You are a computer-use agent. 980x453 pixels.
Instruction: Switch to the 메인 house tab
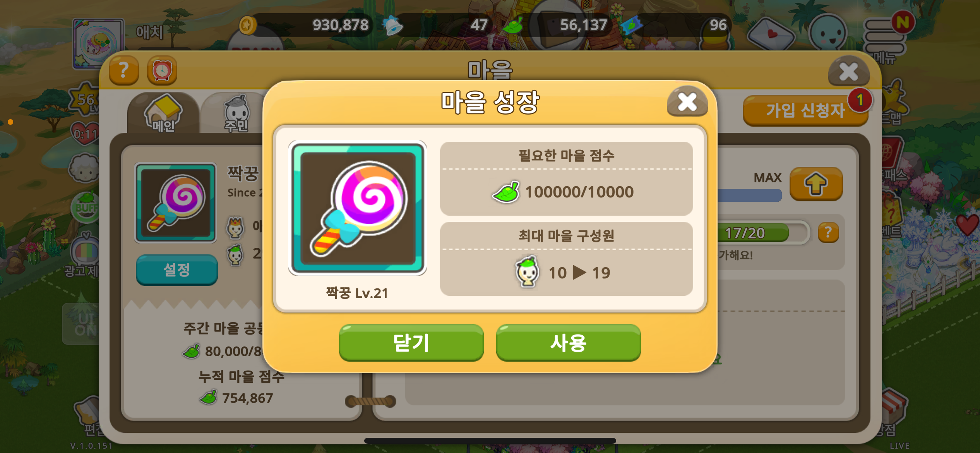[163, 113]
